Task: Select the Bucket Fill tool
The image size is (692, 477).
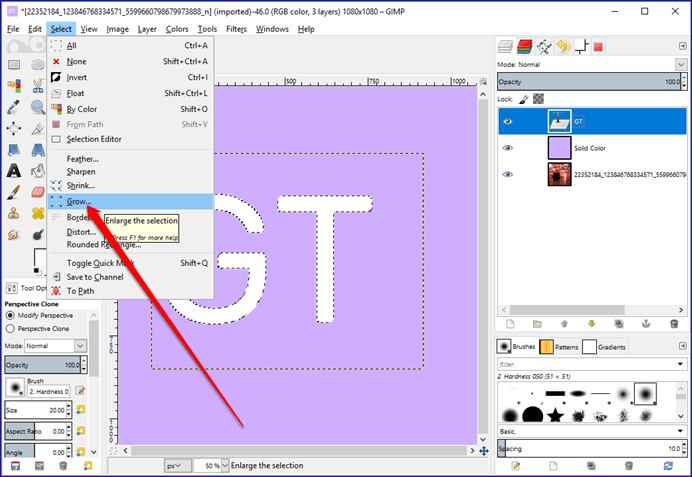Action: point(38,171)
